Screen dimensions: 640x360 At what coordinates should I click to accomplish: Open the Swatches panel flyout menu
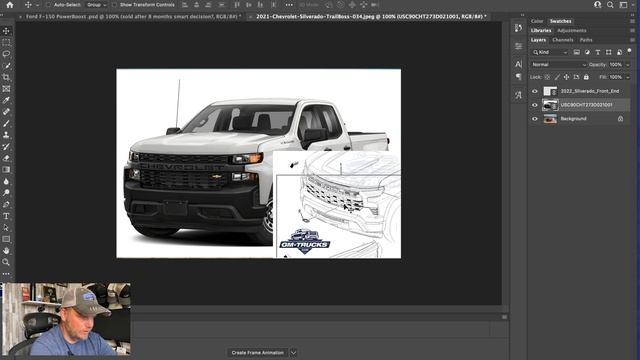coord(632,21)
